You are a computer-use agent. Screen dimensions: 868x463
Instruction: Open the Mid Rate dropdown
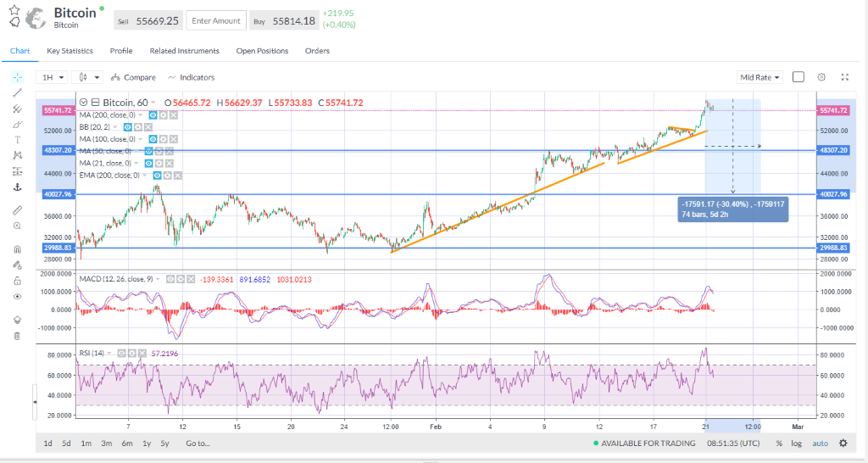(x=759, y=77)
